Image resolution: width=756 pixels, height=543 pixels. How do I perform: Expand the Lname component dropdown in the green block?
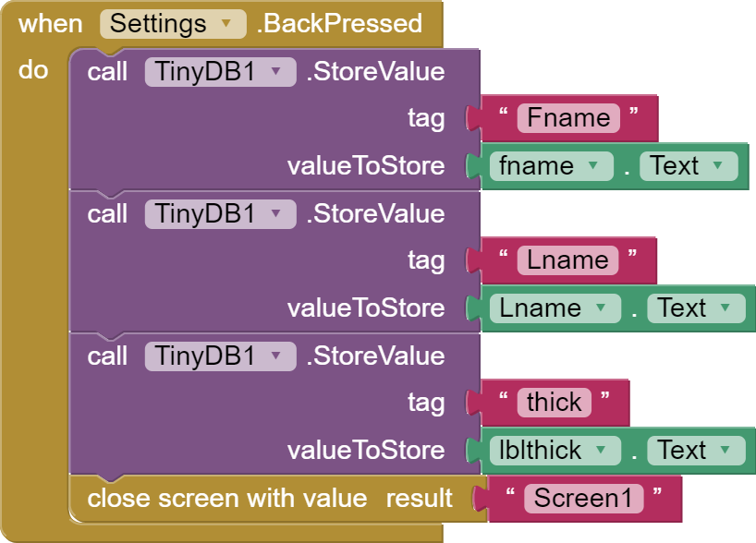pos(601,308)
